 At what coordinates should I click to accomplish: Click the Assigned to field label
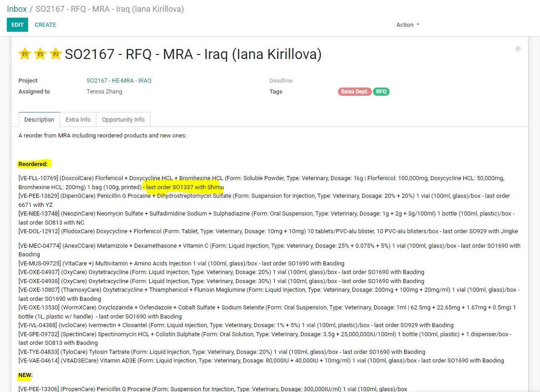point(34,92)
